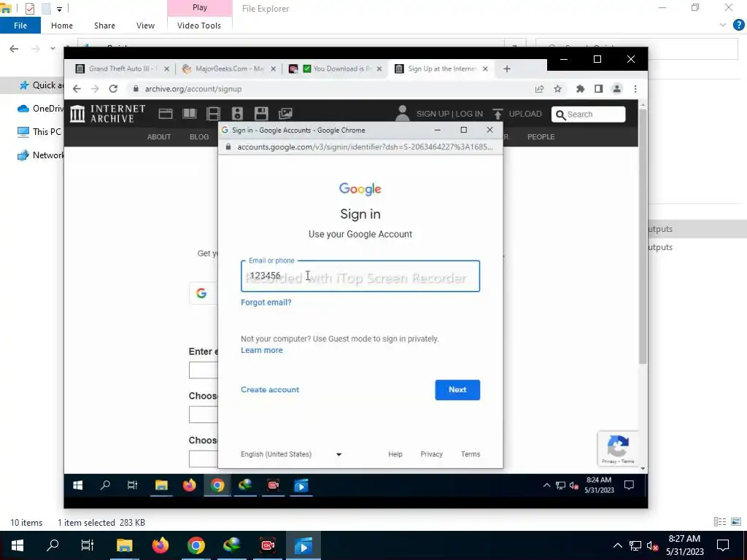Viewport: 747px width, 560px height.
Task: Open Google Chrome from the taskbar
Action: (x=196, y=545)
